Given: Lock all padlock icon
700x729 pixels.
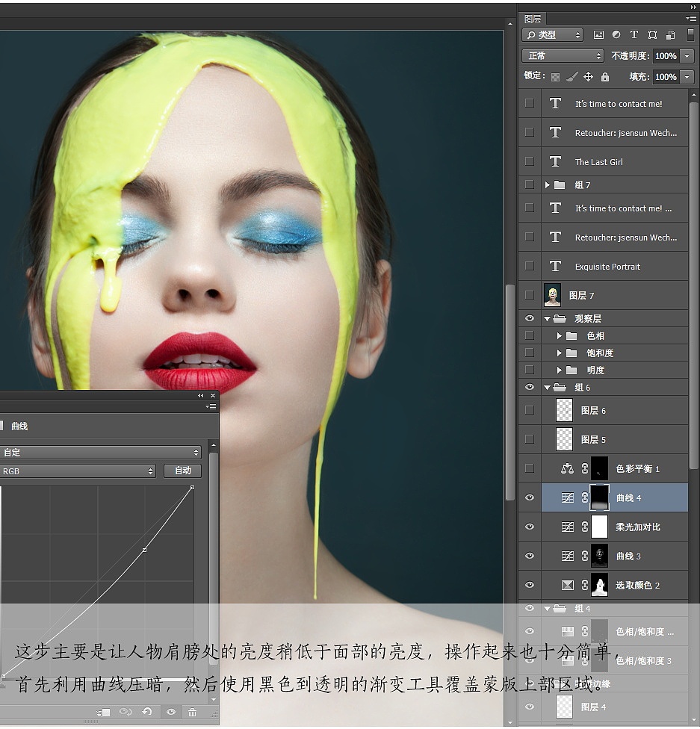Looking at the screenshot, I should click(x=604, y=77).
